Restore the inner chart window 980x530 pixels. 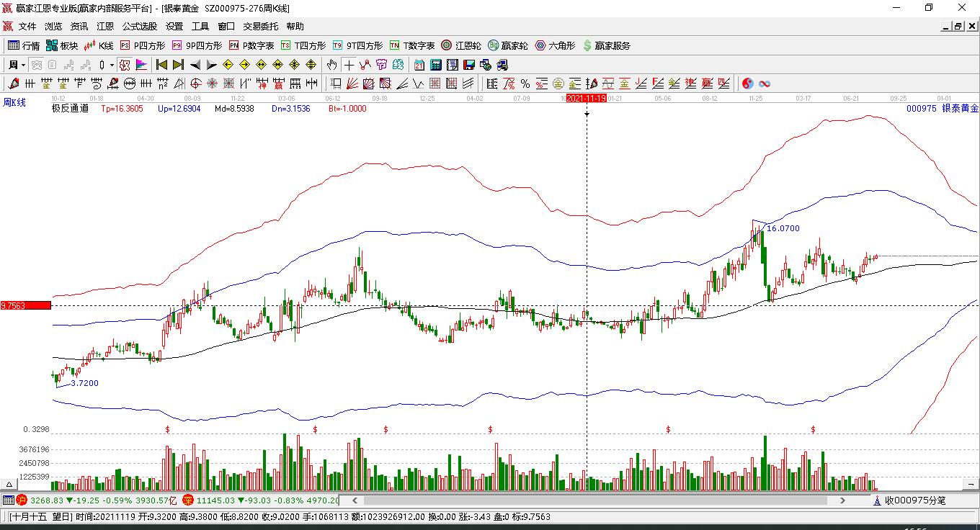[x=958, y=27]
